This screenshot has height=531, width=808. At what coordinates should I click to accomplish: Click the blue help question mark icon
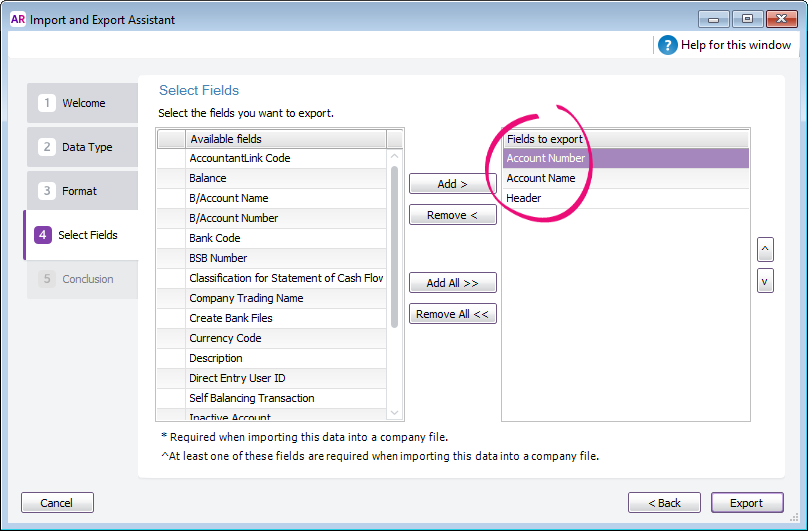(x=667, y=45)
